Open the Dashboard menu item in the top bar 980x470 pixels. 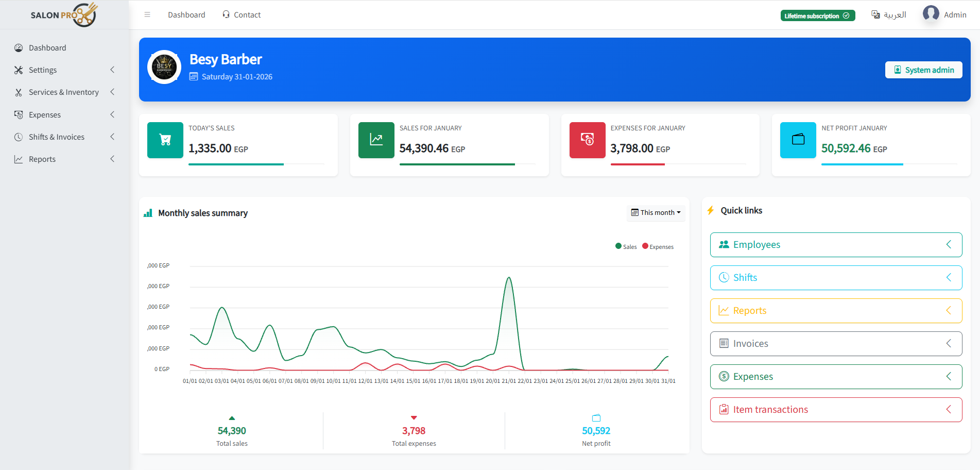point(186,14)
